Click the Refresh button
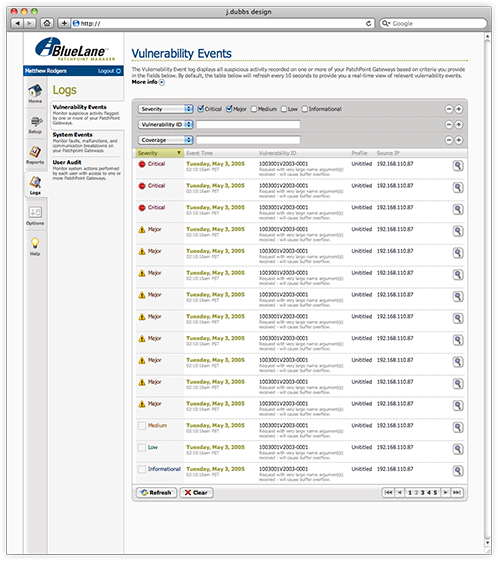The image size is (498, 561). tap(156, 493)
